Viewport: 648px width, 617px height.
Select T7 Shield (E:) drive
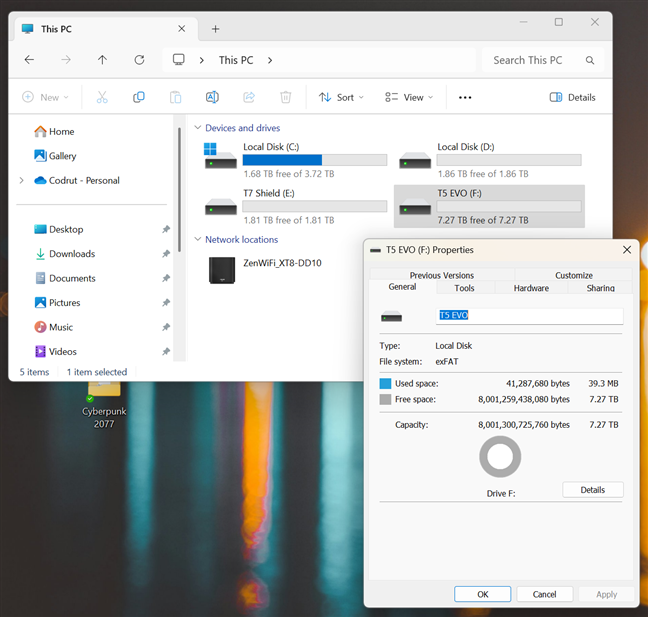(295, 207)
